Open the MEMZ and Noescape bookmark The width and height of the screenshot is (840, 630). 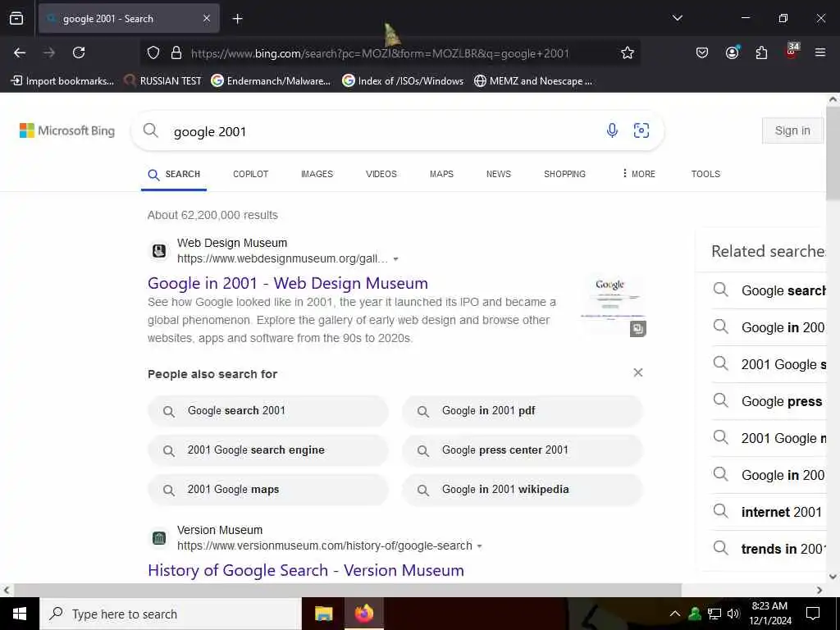coord(533,81)
